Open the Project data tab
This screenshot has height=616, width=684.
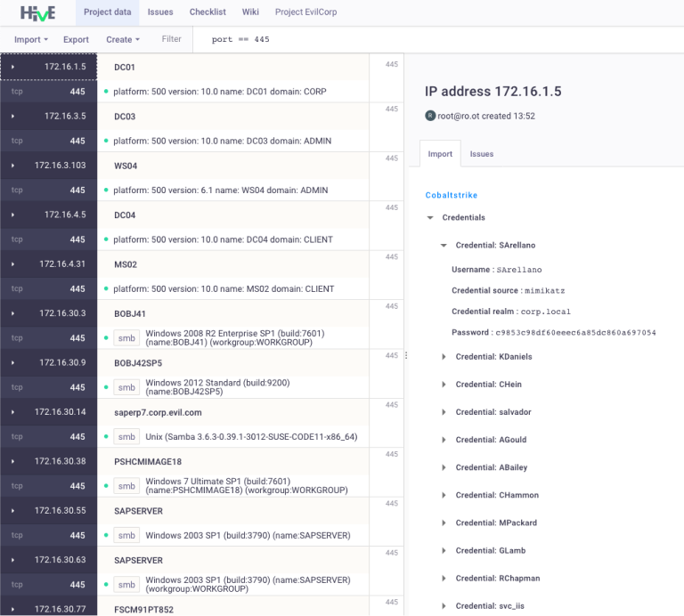point(107,12)
